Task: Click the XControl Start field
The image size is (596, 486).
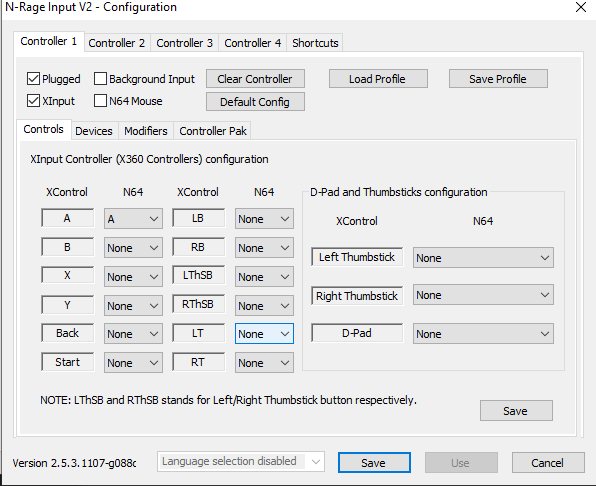Action: point(67,362)
